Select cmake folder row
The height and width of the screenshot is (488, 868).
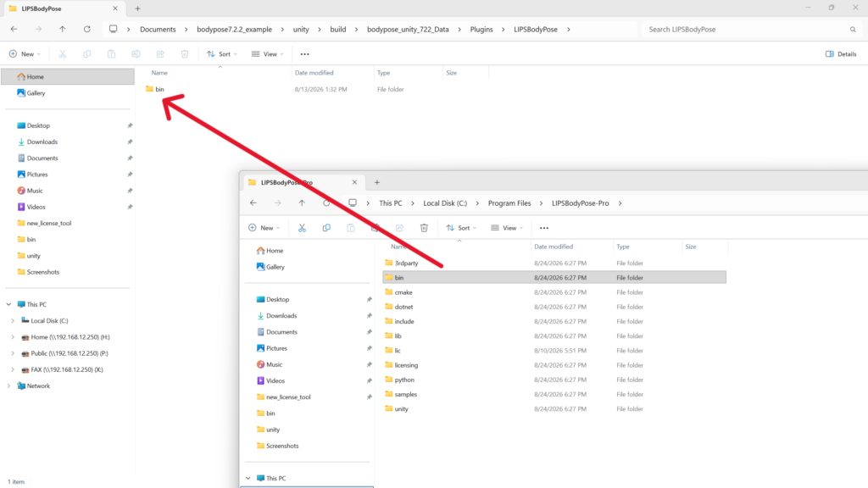coord(554,292)
